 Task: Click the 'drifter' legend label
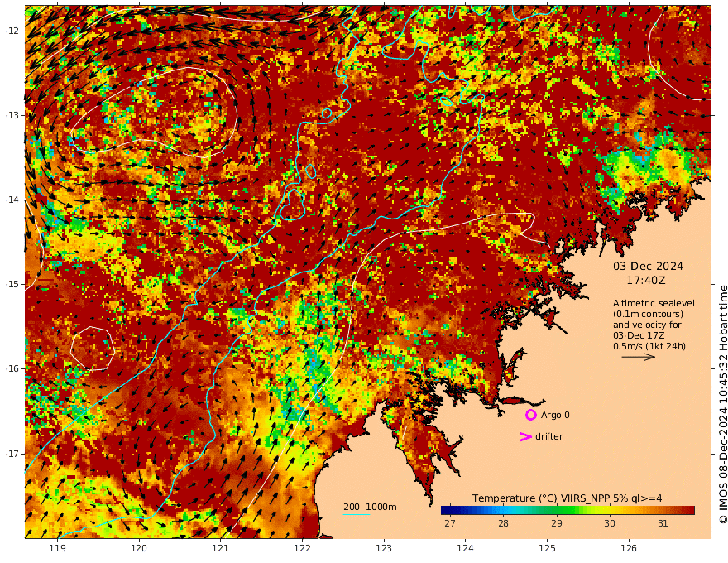click(549, 436)
